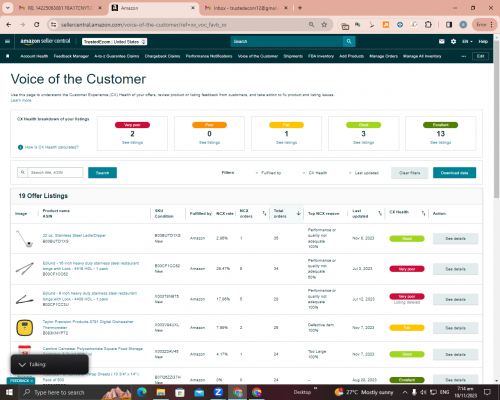Show hidden system tray icons chevron

[x=405, y=392]
